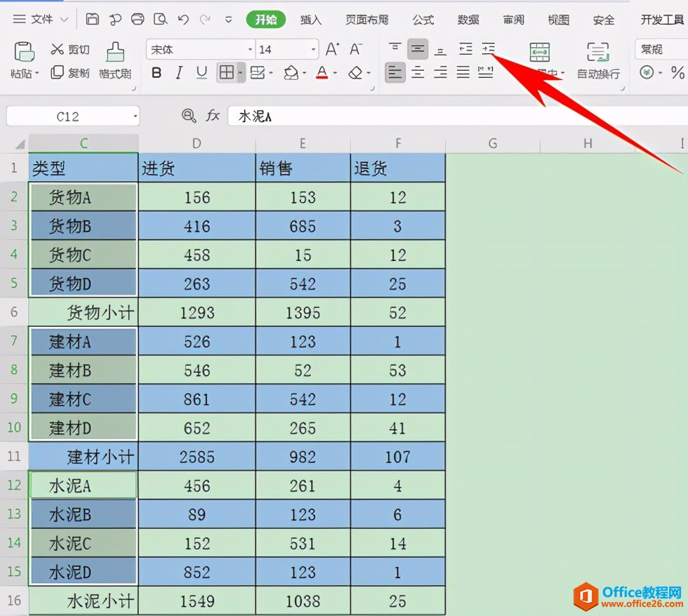
Task: Open the 文件 menu button
Action: (41, 19)
